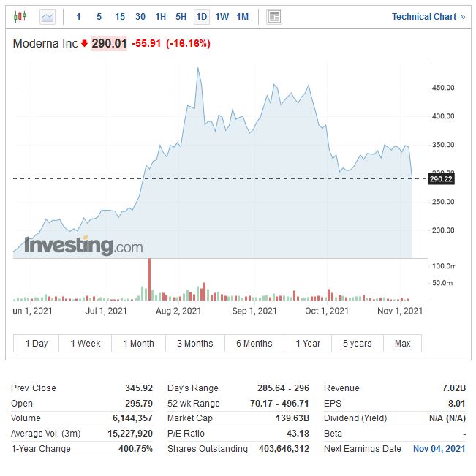This screenshot has width=476, height=476.
Task: Show the 1 Year range
Action: point(308,344)
